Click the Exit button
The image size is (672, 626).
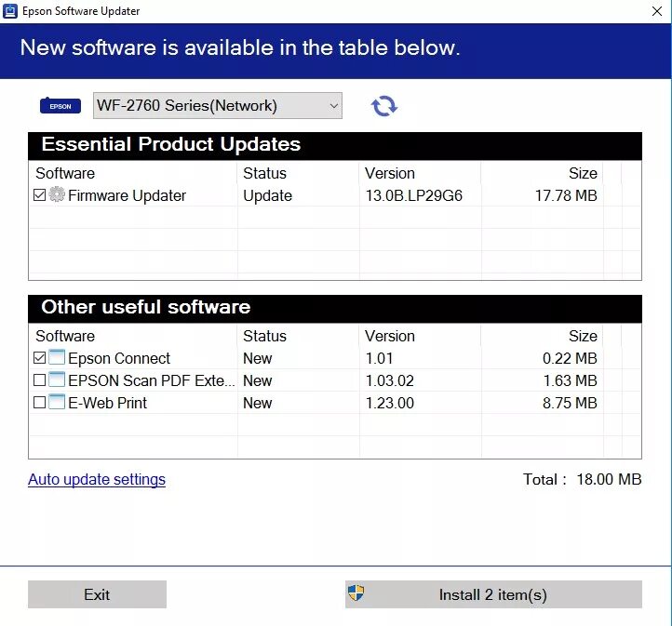[x=98, y=594]
